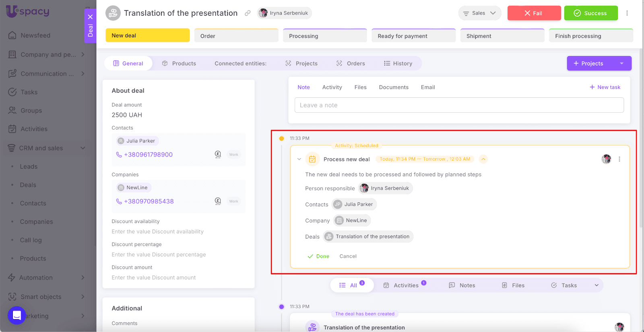
Task: Click the copy link icon beside deal title
Action: pyautogui.click(x=248, y=13)
